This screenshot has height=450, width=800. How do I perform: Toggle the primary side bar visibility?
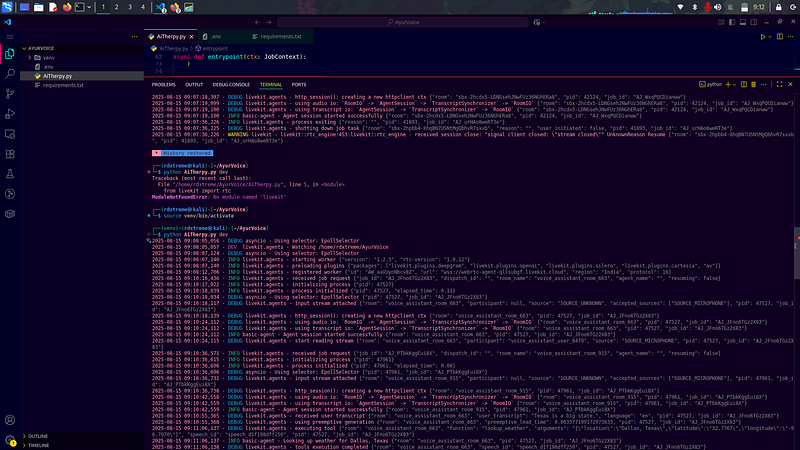pos(732,22)
